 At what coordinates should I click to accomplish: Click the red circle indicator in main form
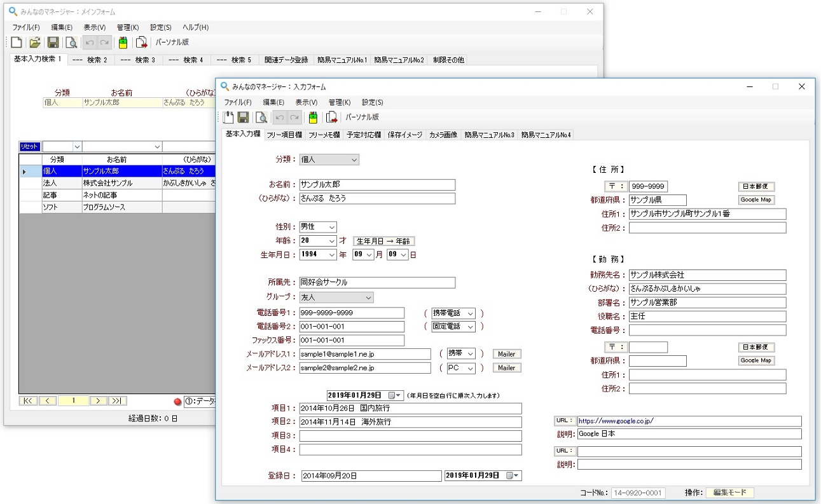click(177, 402)
